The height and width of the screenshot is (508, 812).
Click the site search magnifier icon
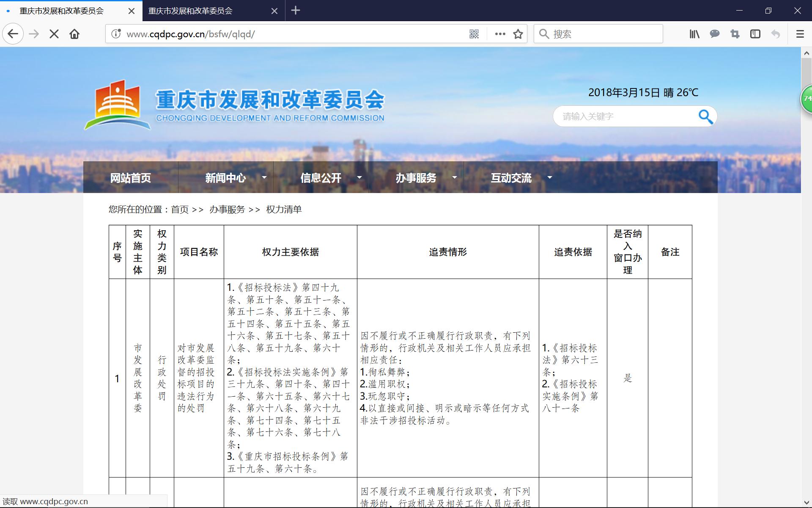pos(705,116)
